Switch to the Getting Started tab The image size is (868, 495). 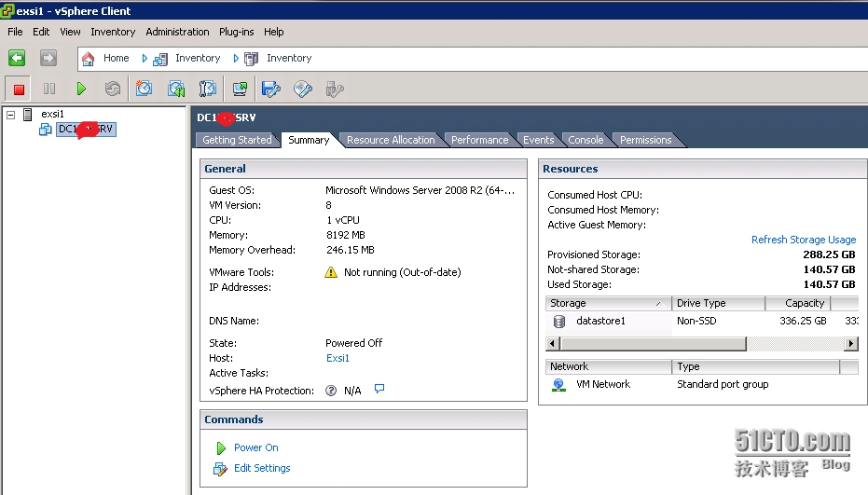(237, 140)
